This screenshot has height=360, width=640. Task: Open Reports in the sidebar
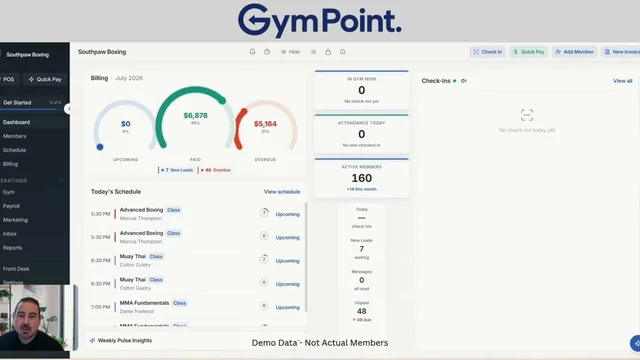point(13,247)
